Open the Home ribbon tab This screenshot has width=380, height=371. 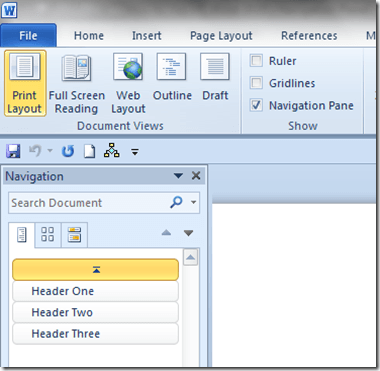[x=89, y=36]
